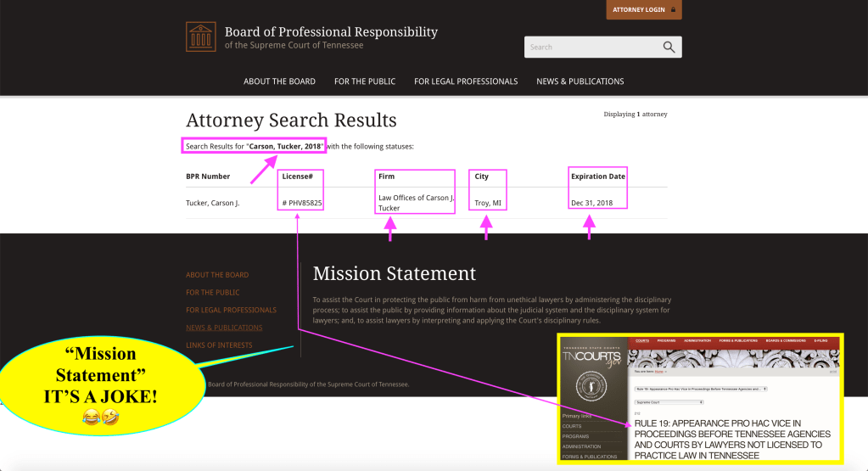Open Board of Professional Responsibility home title

coord(331,31)
